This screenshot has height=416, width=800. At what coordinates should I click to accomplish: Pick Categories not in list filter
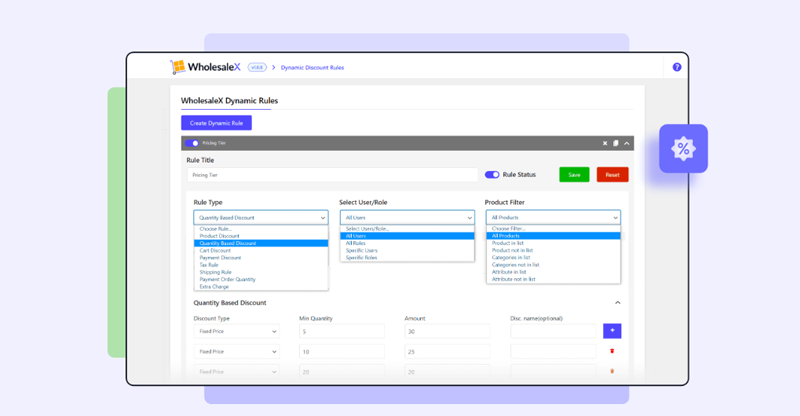553,265
